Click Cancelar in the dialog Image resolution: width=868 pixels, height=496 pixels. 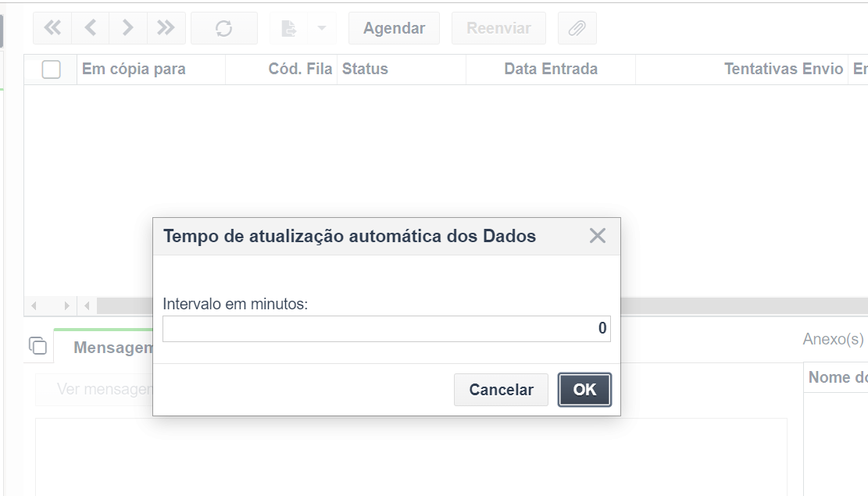click(x=501, y=390)
